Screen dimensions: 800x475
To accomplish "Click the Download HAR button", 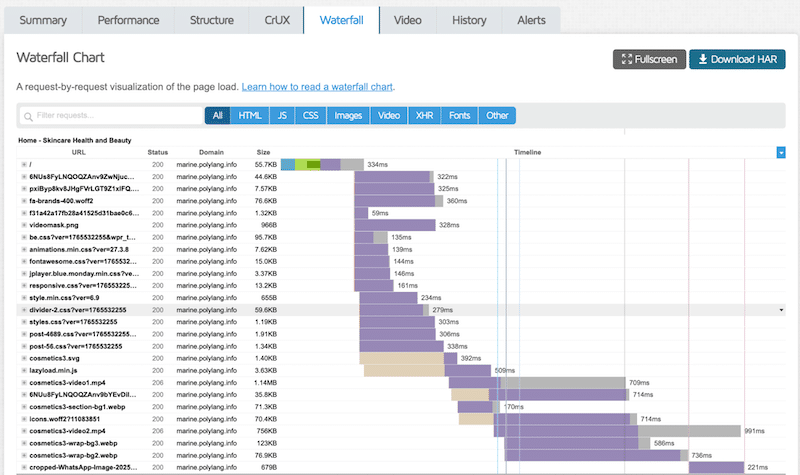I will (x=737, y=60).
